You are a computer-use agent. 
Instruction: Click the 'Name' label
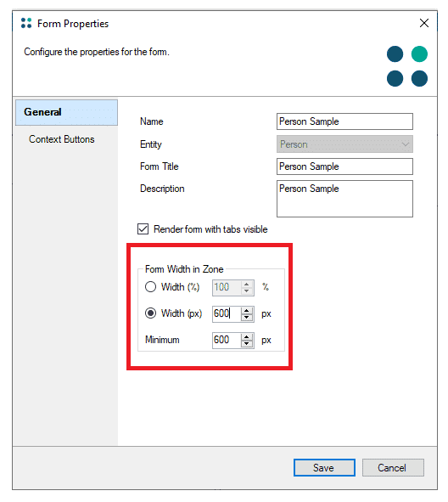(x=152, y=121)
